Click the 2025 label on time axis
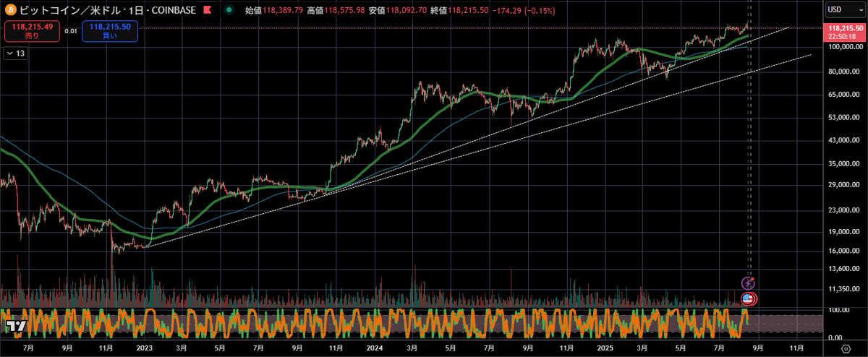Image resolution: width=868 pixels, height=357 pixels. [x=605, y=348]
